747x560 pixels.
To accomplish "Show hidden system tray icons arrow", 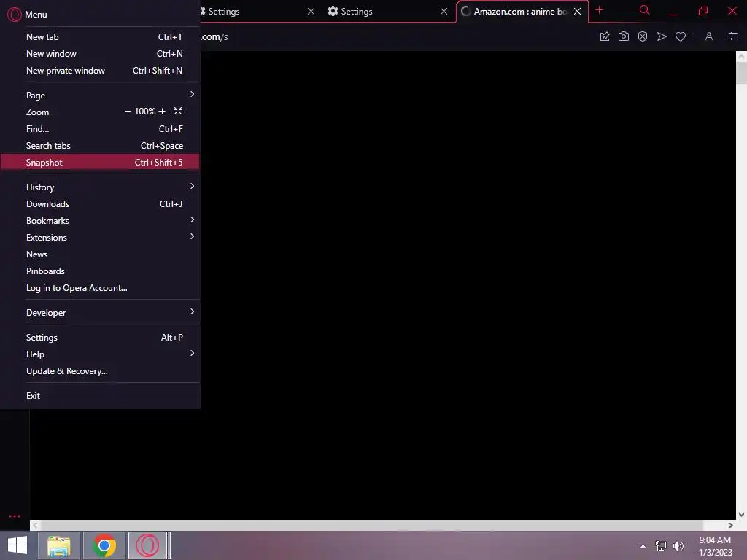I will coord(643,546).
